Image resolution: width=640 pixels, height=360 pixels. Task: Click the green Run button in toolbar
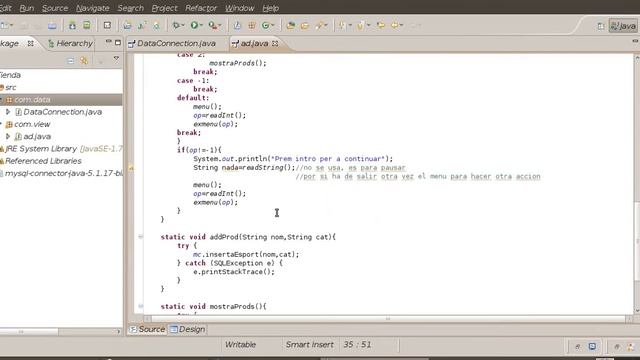click(194, 25)
